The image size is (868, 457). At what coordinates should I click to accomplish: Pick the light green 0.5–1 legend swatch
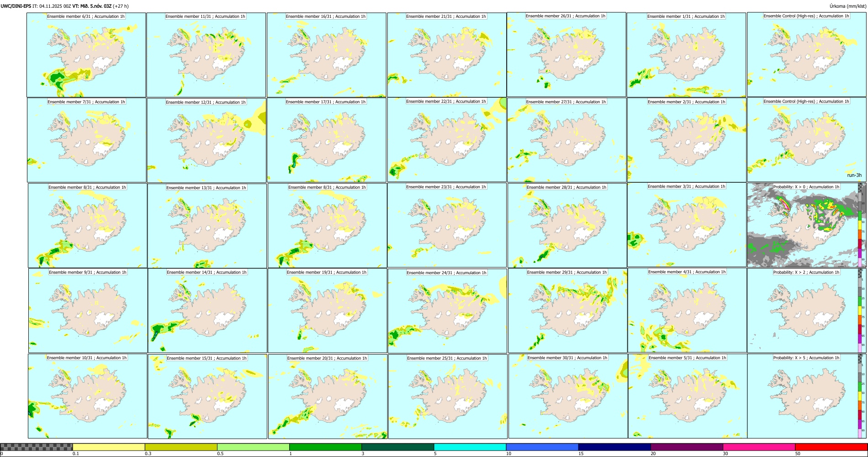click(x=253, y=447)
